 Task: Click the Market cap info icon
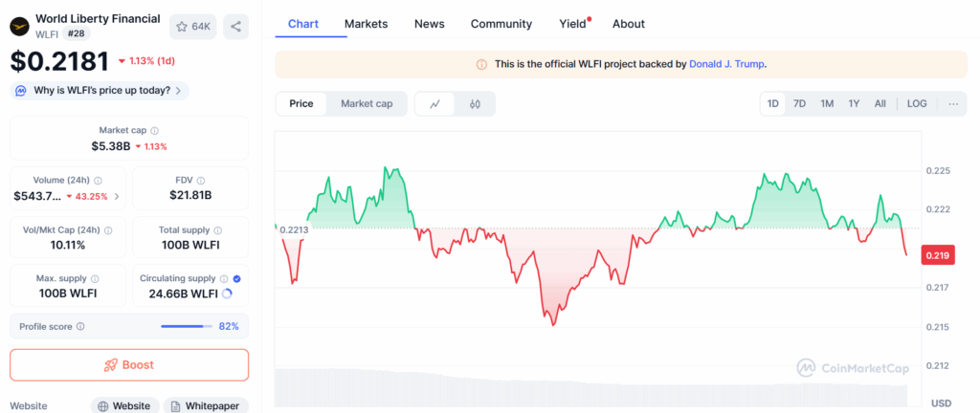(x=154, y=131)
